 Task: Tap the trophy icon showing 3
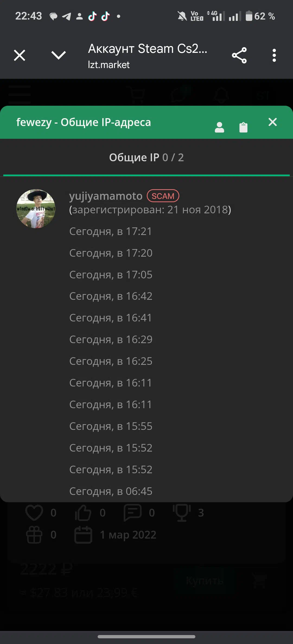point(182,513)
